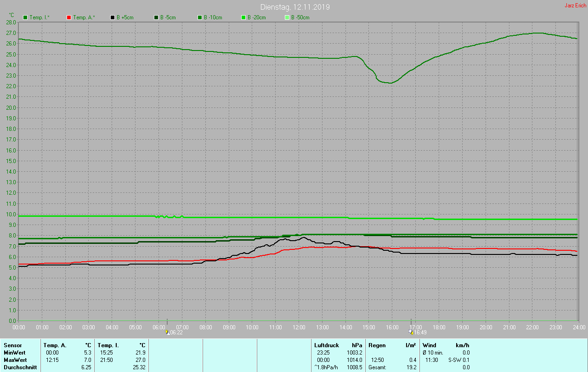Image resolution: width=588 pixels, height=372 pixels.
Task: Click the 'Temp. A.' column header
Action: [55, 345]
